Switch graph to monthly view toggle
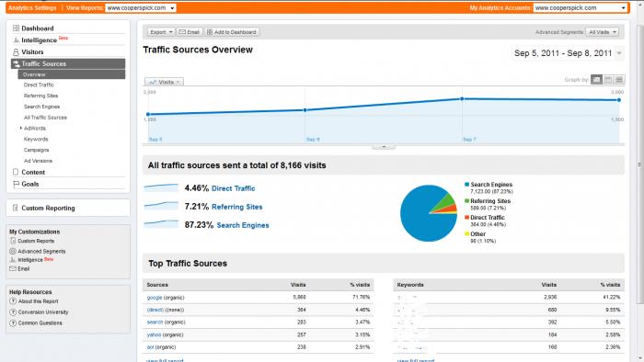Screen dimensions: 644x362 coord(619,80)
